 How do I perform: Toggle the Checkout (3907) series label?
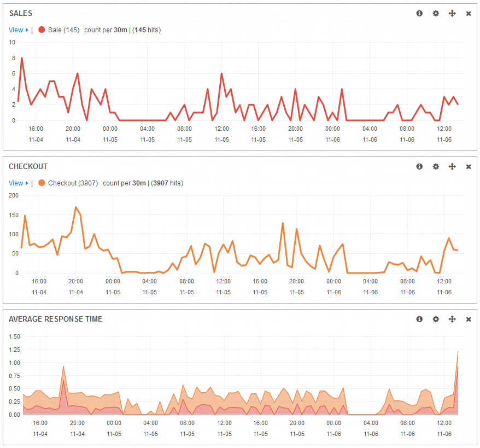pyautogui.click(x=73, y=183)
